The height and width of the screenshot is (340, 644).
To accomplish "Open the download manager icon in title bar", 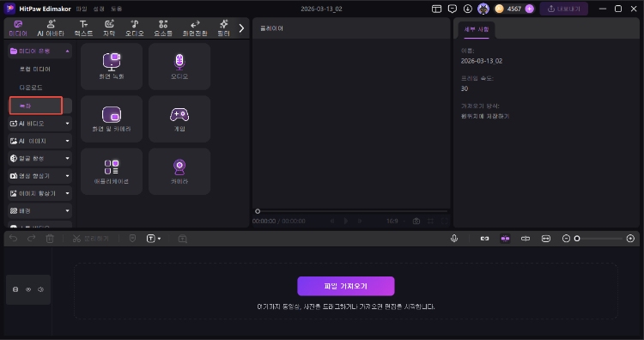I will point(468,9).
